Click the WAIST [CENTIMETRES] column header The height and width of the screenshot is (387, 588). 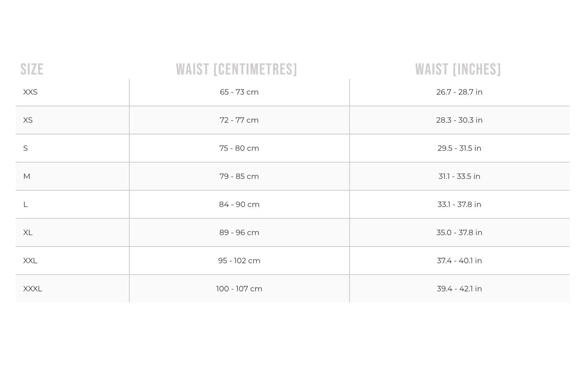click(x=236, y=70)
